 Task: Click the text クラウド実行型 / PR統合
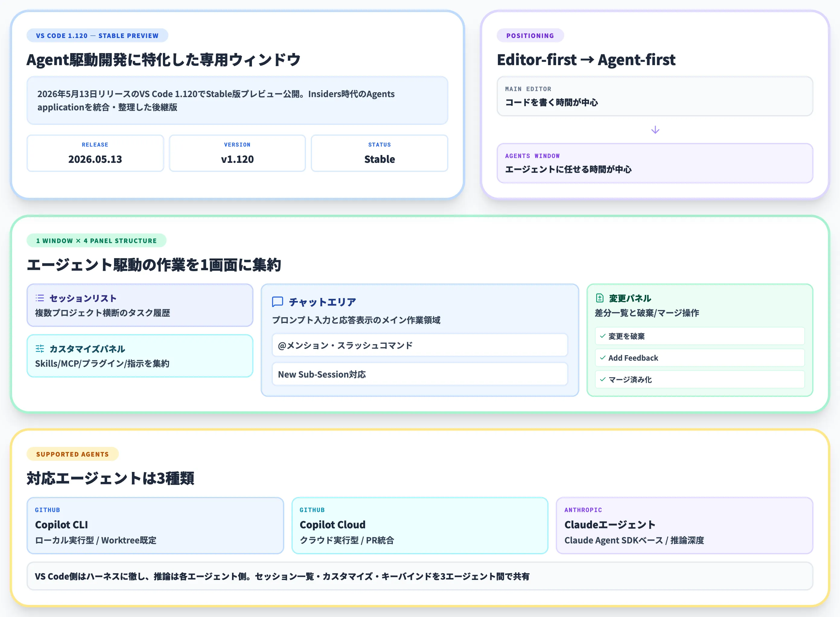[347, 540]
